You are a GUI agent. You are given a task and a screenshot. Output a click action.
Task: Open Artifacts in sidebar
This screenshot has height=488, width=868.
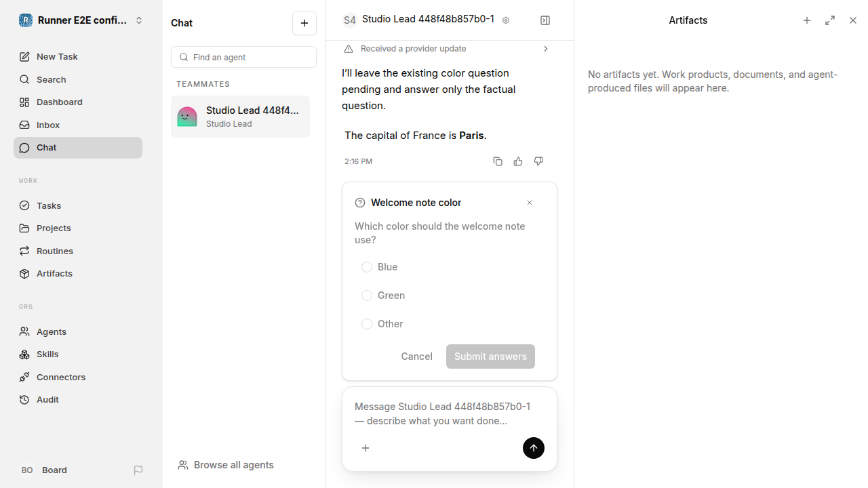click(78, 273)
